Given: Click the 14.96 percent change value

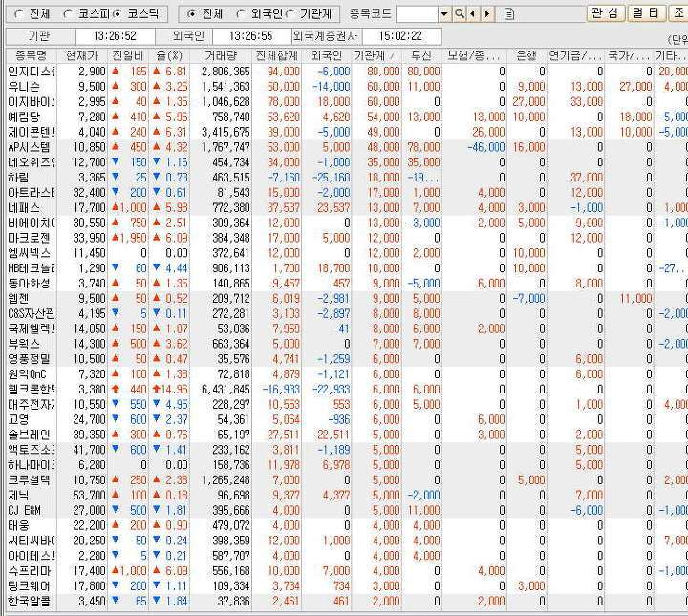Looking at the screenshot, I should pos(177,389).
